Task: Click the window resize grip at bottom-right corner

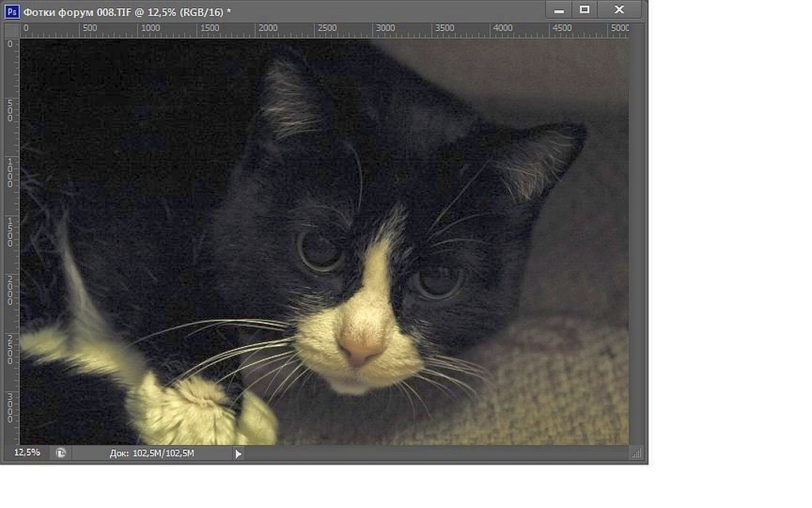Action: [637, 453]
